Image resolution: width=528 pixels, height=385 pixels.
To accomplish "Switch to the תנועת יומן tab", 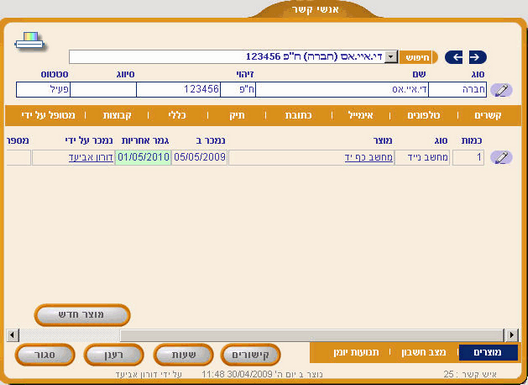I will 356,353.
